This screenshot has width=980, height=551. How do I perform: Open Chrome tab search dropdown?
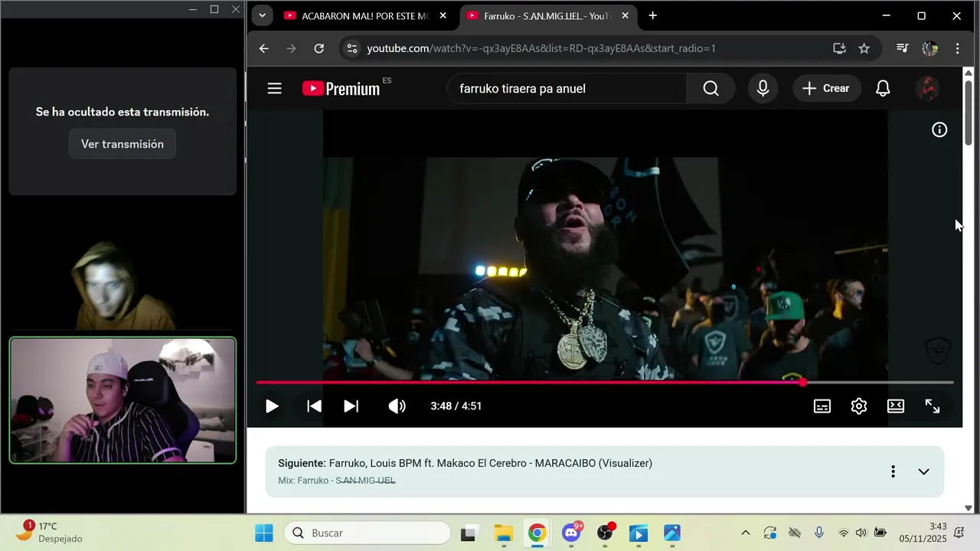(x=262, y=15)
